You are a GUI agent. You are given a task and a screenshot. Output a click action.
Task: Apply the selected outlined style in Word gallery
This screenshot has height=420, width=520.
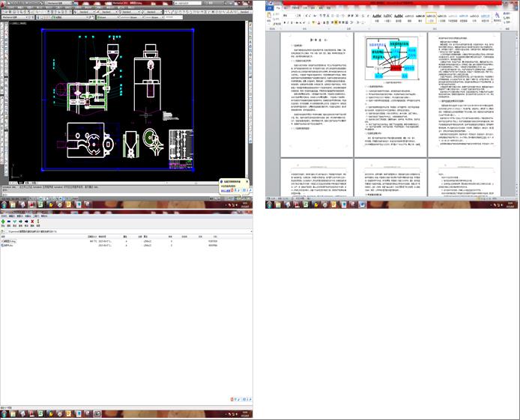coord(431,18)
